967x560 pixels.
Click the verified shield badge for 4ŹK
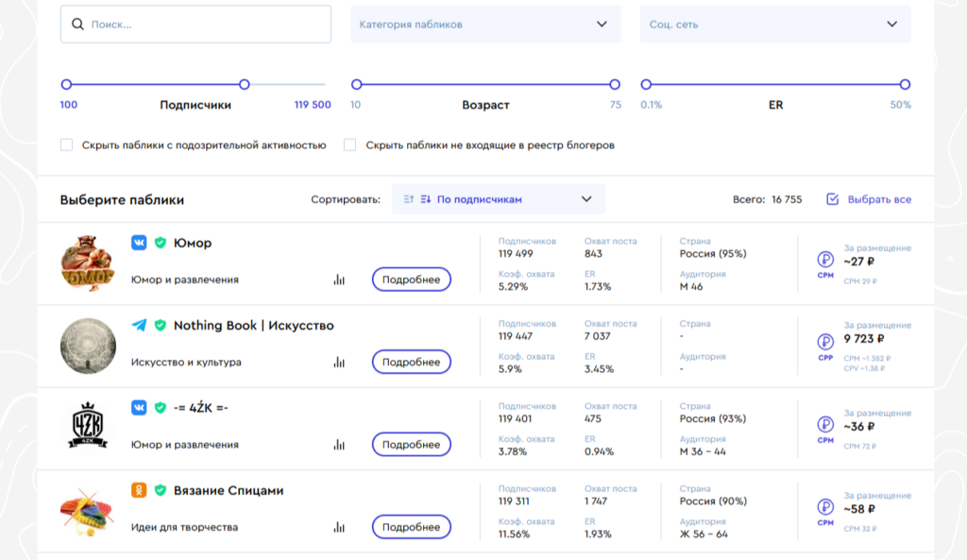(x=160, y=408)
